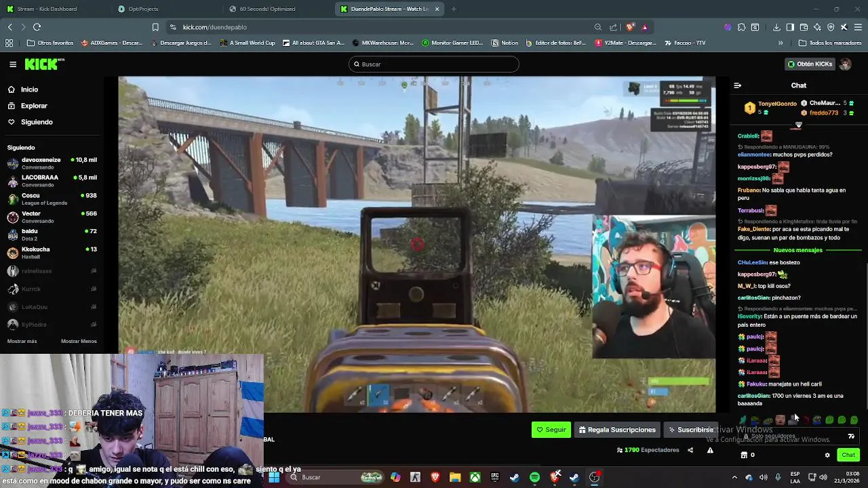The width and height of the screenshot is (868, 488).
Task: Open user profile avatar menu
Action: [845, 64]
